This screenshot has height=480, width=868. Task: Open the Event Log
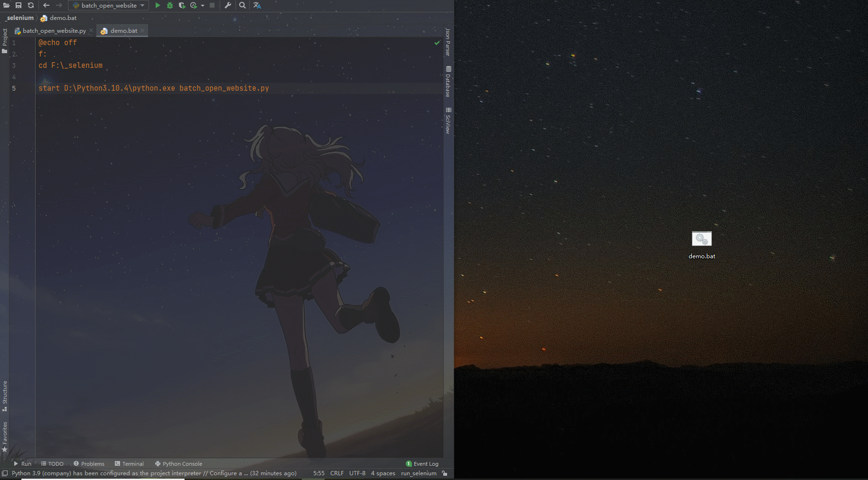(x=422, y=464)
